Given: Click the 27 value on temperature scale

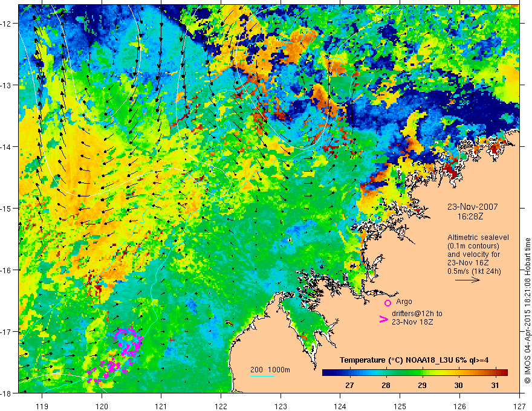Looking at the screenshot, I should 349,385.
